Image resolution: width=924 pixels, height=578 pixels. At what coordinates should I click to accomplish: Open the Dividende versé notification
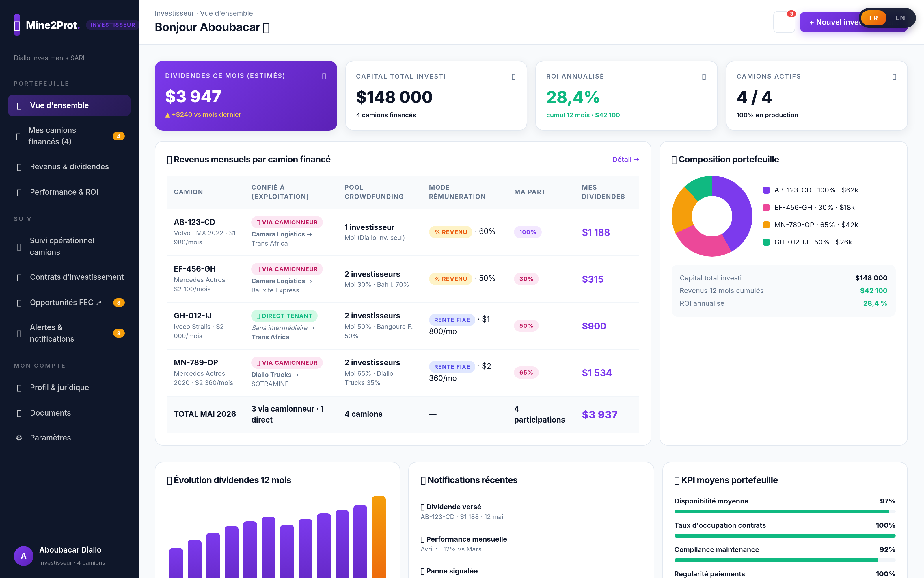point(531,512)
